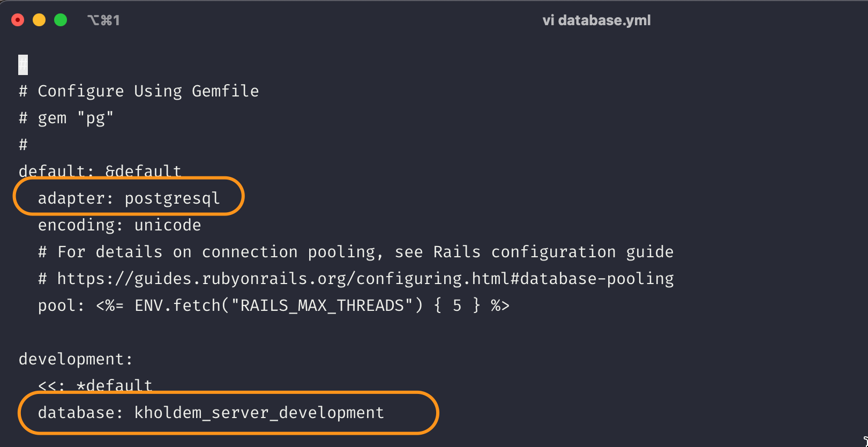This screenshot has height=447, width=868.
Task: Click the "vi database.yml" window title
Action: (x=596, y=20)
